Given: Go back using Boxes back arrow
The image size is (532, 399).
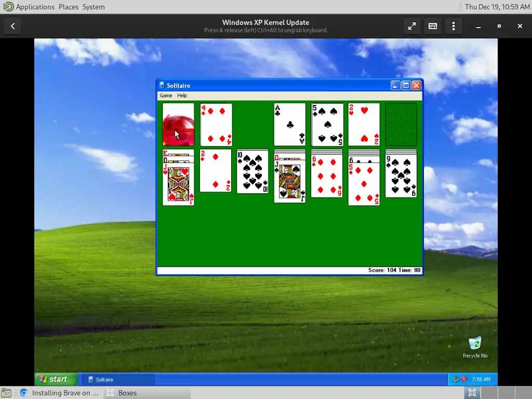Looking at the screenshot, I should point(13,26).
